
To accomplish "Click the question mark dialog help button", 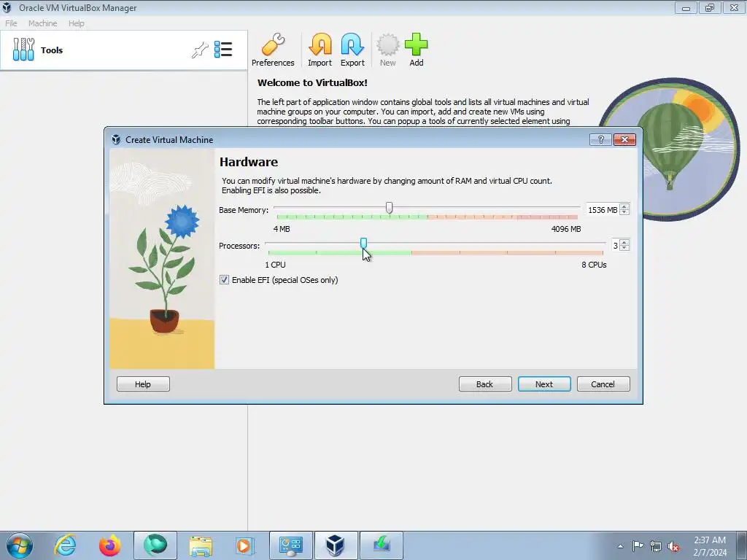I will [x=600, y=139].
